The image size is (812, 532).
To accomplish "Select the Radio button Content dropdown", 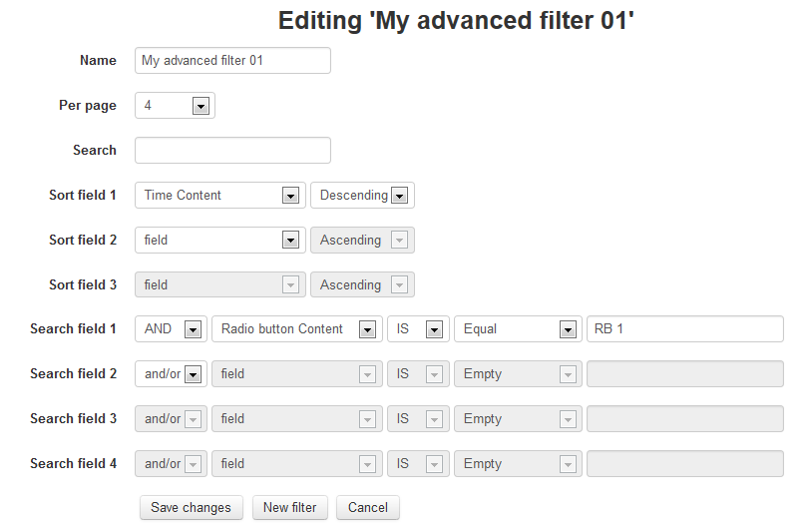I will click(x=296, y=329).
